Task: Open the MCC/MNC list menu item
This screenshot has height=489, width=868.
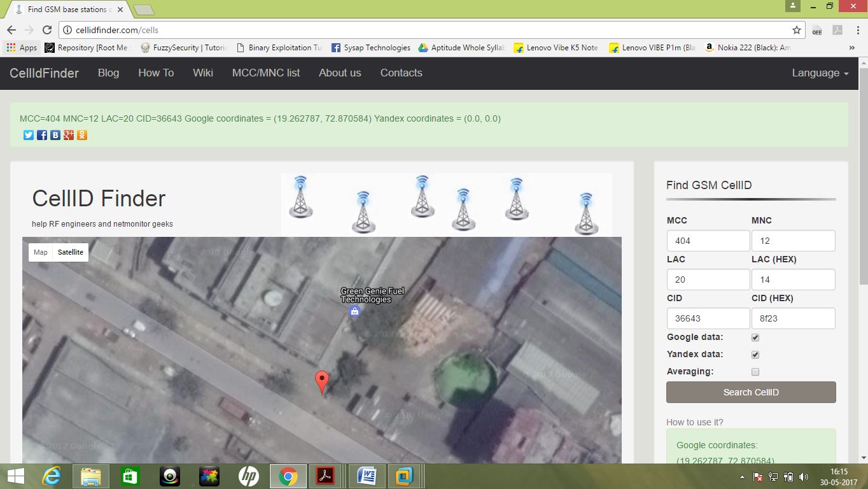Action: (x=265, y=73)
